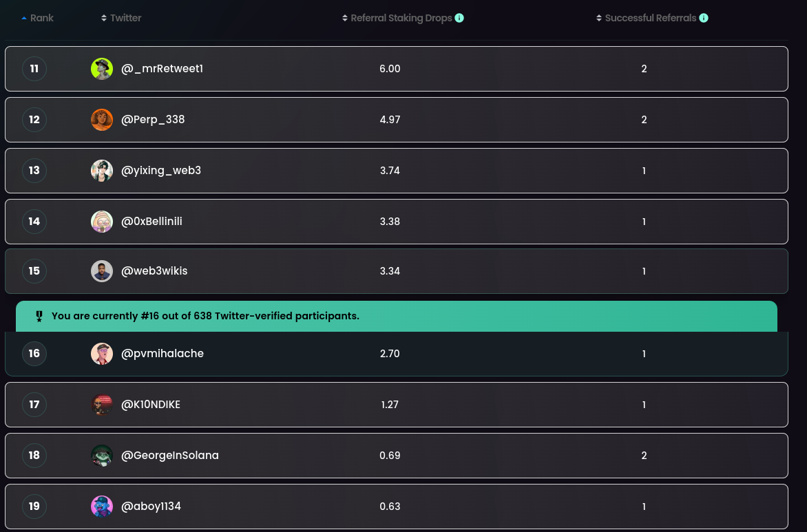Image resolution: width=807 pixels, height=532 pixels.
Task: Click @0xBellinili profile avatar
Action: point(102,222)
